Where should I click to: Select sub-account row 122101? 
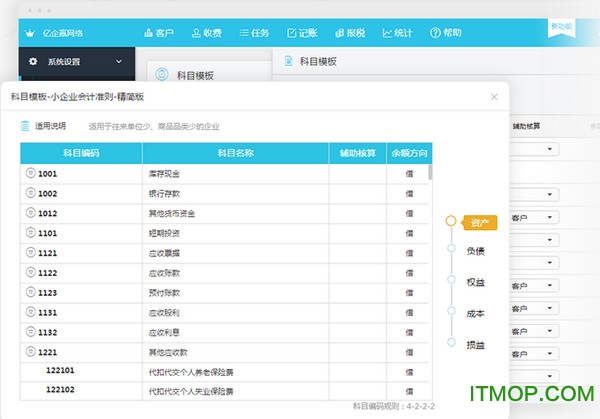[x=226, y=372]
